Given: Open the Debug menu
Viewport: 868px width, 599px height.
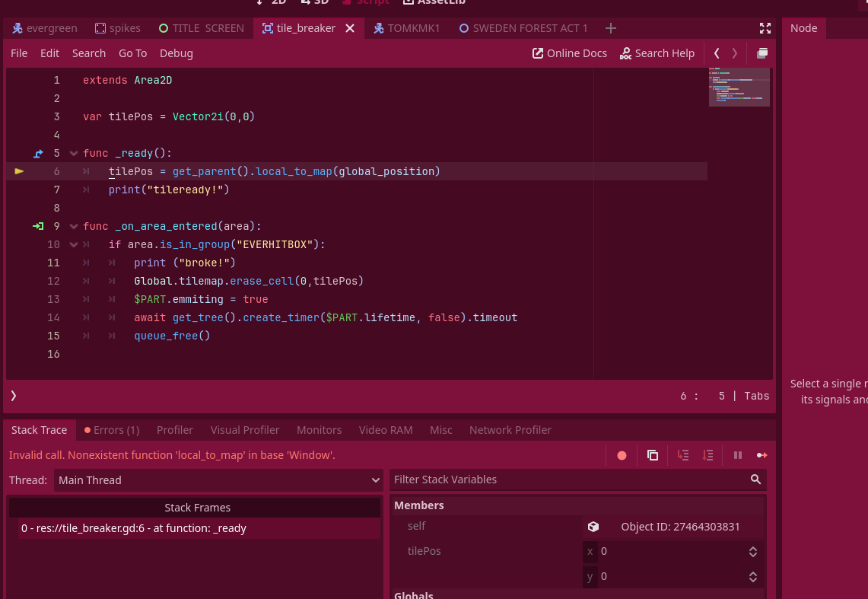Looking at the screenshot, I should click(x=176, y=53).
